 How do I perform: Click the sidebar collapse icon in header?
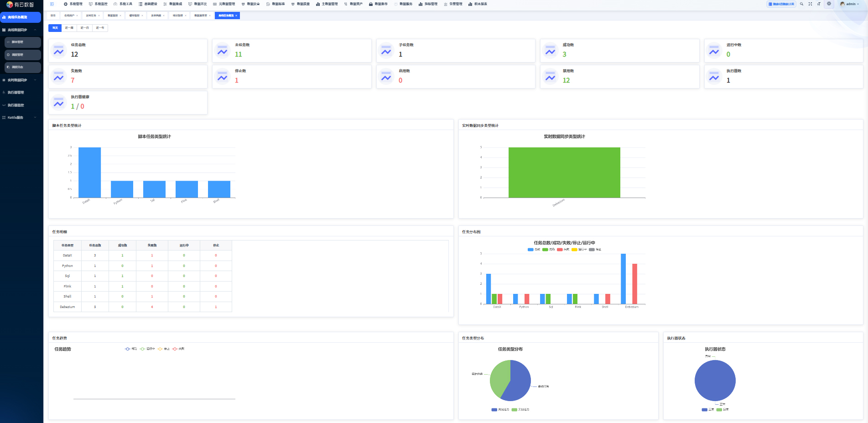point(52,4)
